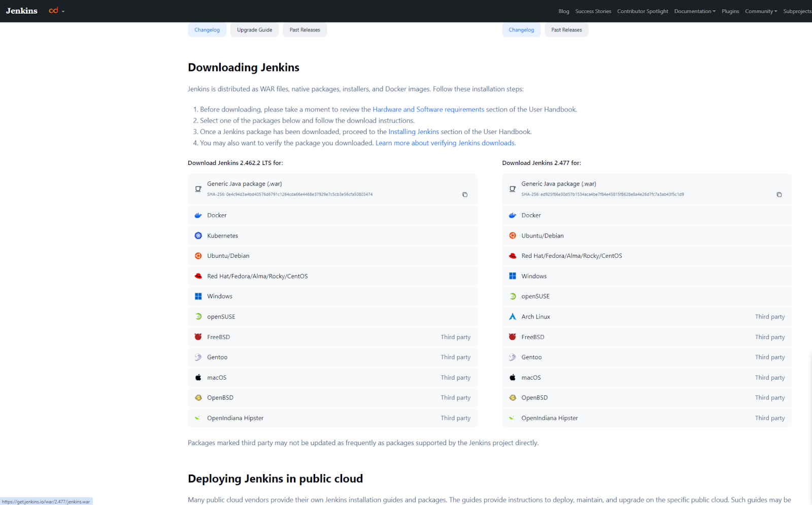Image resolution: width=812 pixels, height=505 pixels.
Task: Click the OpenIndiana icon in LTS list
Action: point(198,418)
